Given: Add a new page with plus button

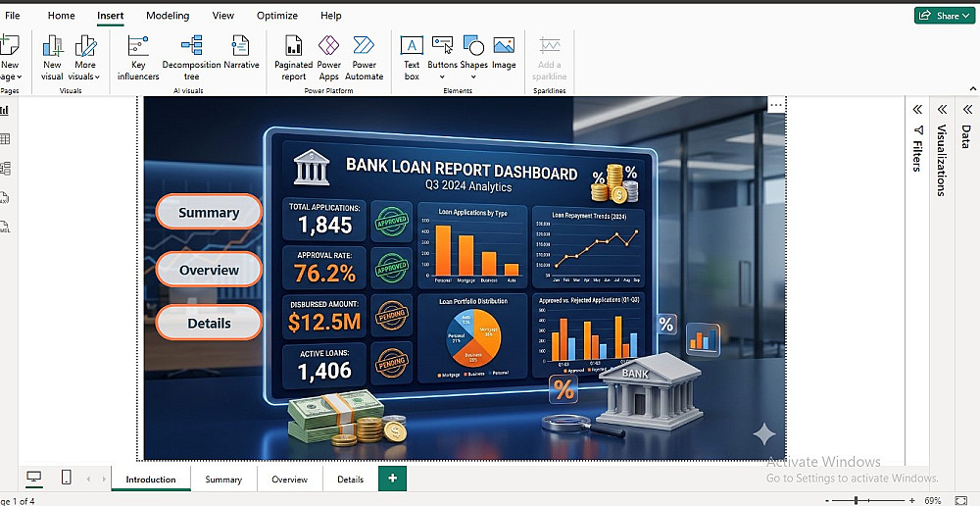Looking at the screenshot, I should (x=393, y=479).
